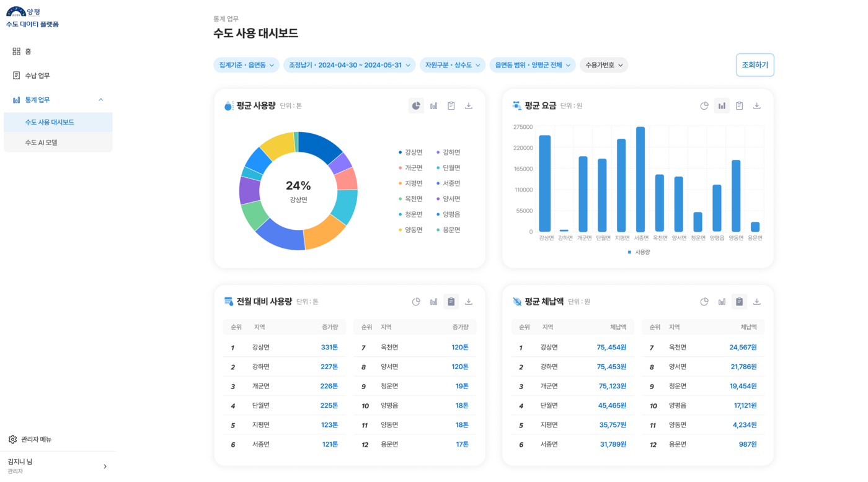Screen dimensions: 868x482
Task: Click the 강상면 bar in 평균 요금 chart
Action: click(x=545, y=184)
